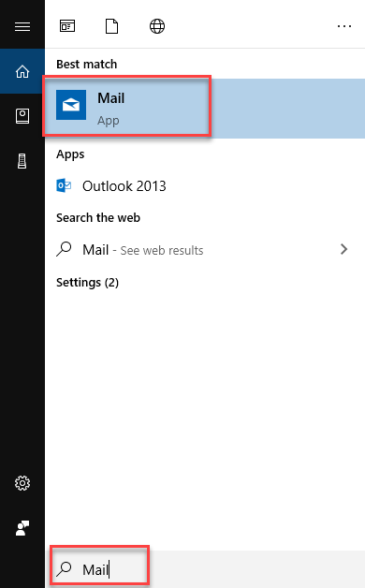The image size is (365, 588).
Task: Expand the hamburger menu in sidebar
Action: tap(22, 26)
